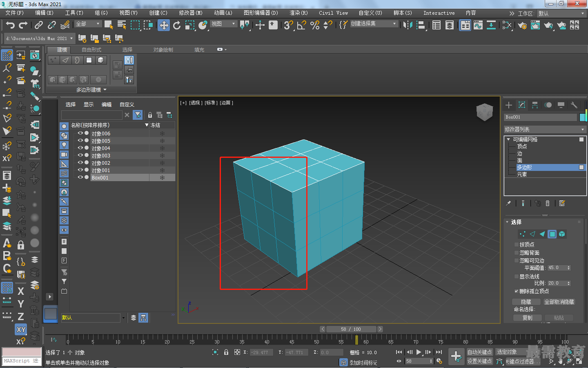The width and height of the screenshot is (588, 368).
Task: Open the Create tab plus icon
Action: pyautogui.click(x=509, y=105)
